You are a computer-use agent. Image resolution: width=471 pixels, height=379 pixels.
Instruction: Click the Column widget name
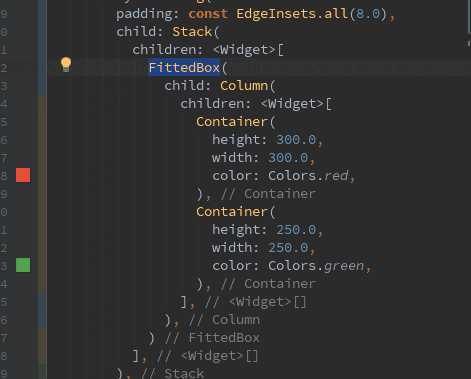pos(244,86)
